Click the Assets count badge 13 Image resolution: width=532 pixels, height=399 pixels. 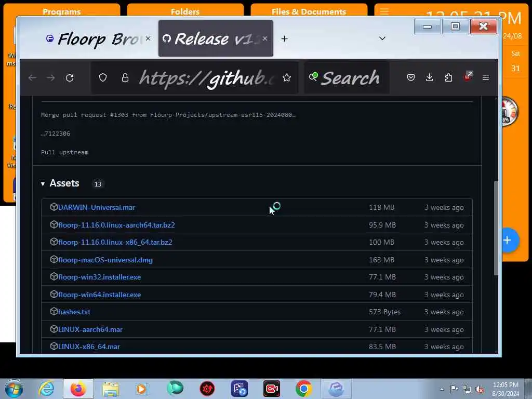(98, 184)
